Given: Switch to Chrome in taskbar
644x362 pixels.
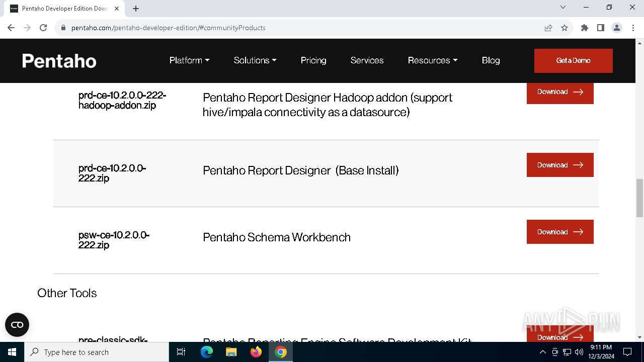Looking at the screenshot, I should point(281,352).
